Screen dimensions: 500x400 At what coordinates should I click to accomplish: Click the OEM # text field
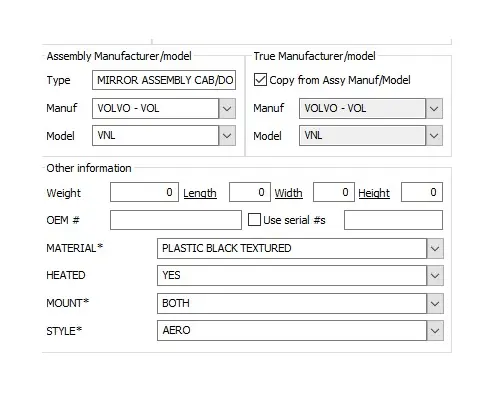[176, 220]
